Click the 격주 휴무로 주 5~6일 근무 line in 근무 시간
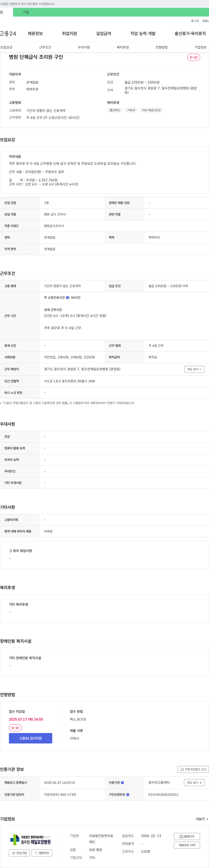The width and height of the screenshot is (209, 868). click(62, 328)
